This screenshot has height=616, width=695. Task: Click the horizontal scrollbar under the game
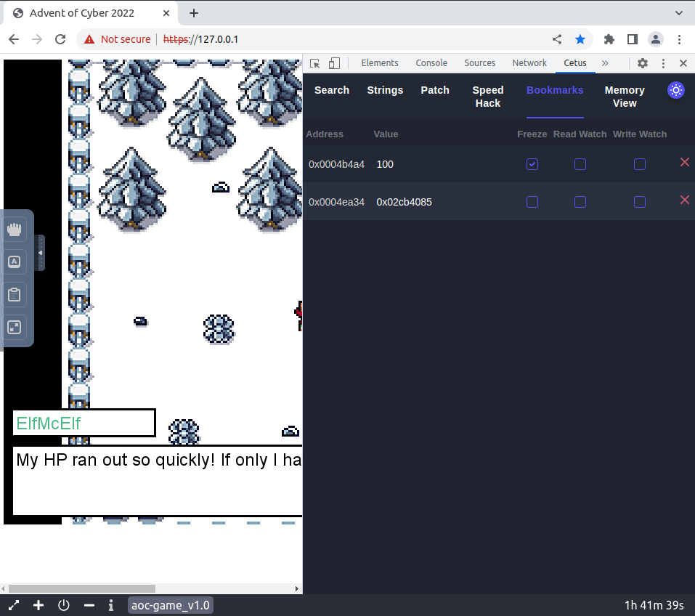click(x=81, y=588)
